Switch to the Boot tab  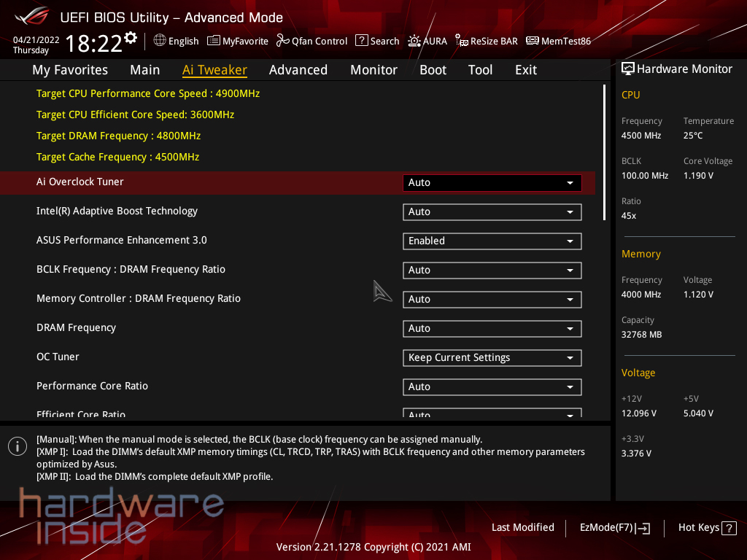pyautogui.click(x=433, y=69)
